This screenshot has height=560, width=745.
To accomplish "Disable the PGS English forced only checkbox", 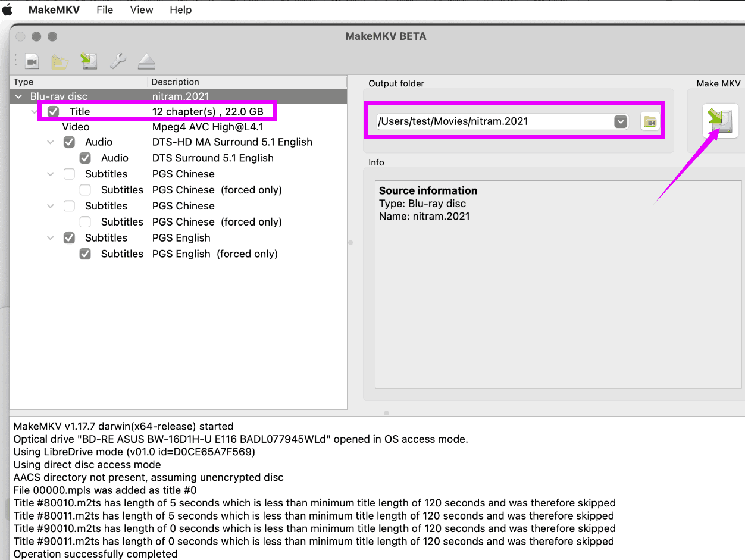I will [86, 254].
